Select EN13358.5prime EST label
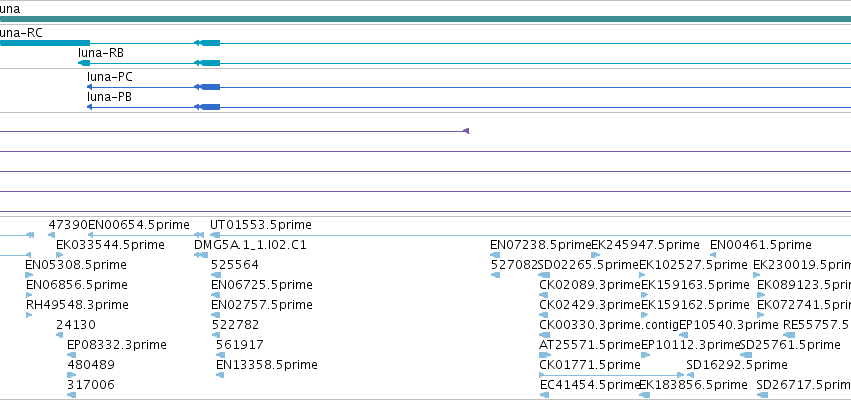 tap(267, 365)
